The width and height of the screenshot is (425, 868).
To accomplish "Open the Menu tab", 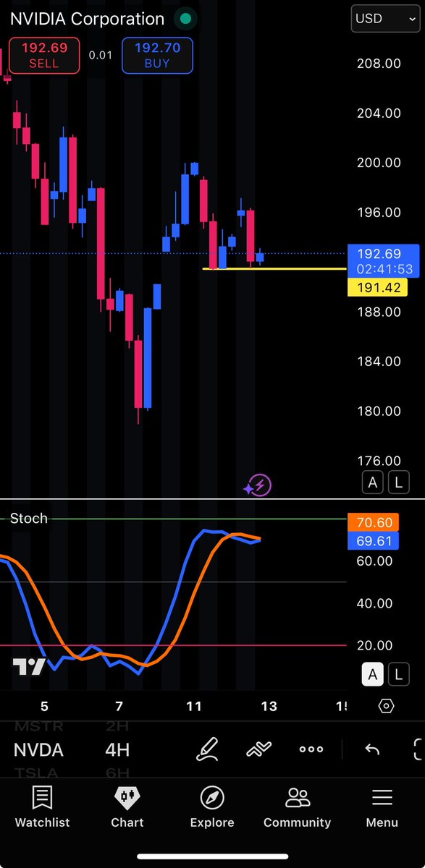I will [x=382, y=808].
